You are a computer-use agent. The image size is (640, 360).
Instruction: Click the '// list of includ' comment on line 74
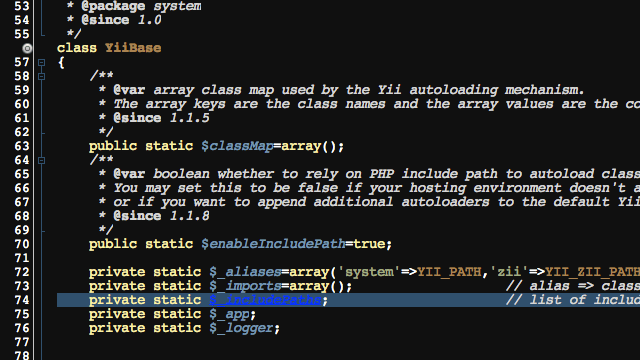pos(573,300)
